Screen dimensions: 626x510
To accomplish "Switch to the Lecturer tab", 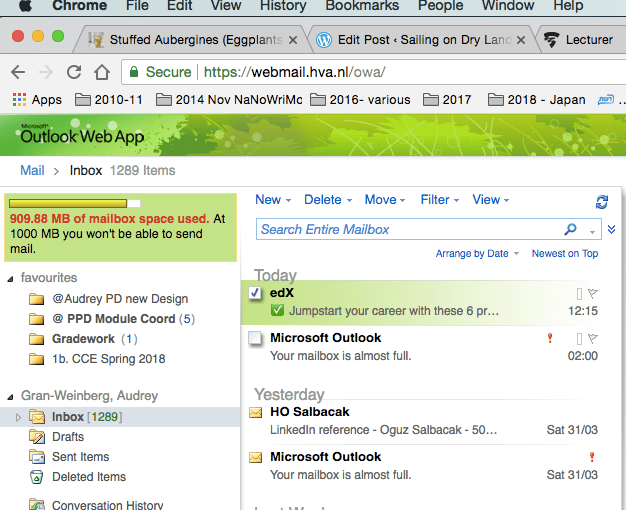I will [x=583, y=40].
